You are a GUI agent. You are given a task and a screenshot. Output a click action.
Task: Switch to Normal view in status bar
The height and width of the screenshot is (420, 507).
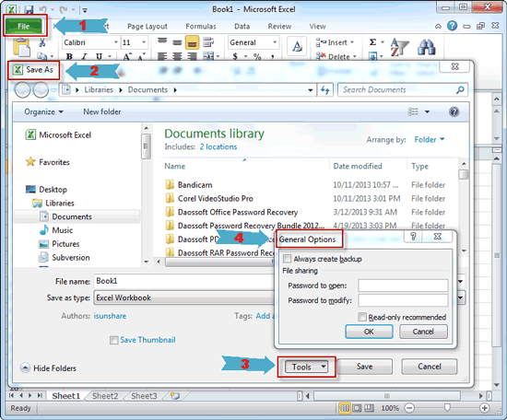345,408
